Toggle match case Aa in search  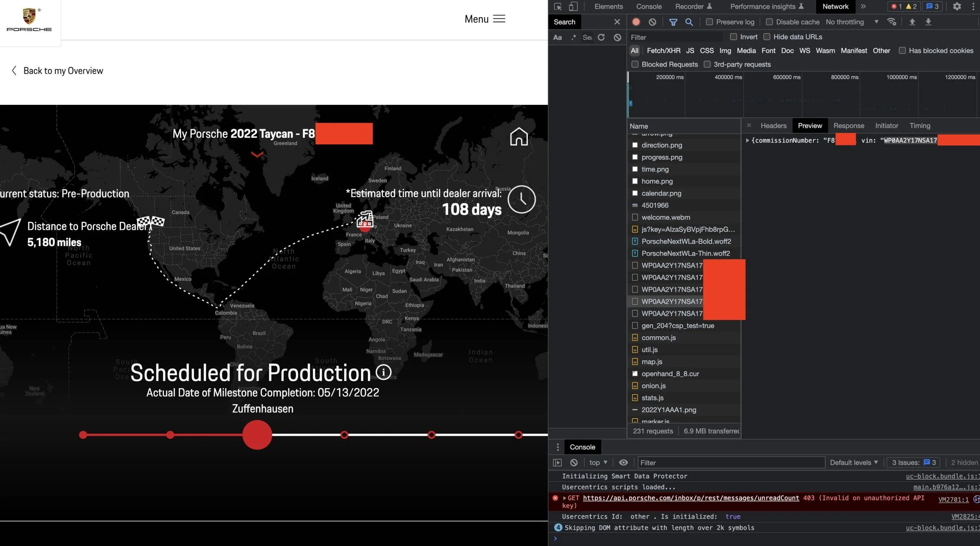557,38
